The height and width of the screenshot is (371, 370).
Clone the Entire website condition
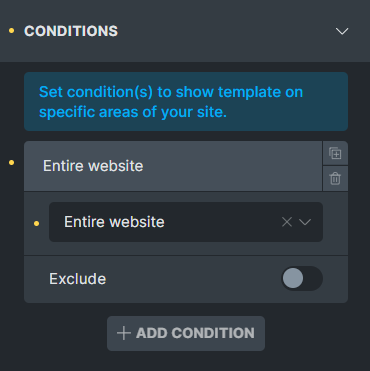[335, 153]
